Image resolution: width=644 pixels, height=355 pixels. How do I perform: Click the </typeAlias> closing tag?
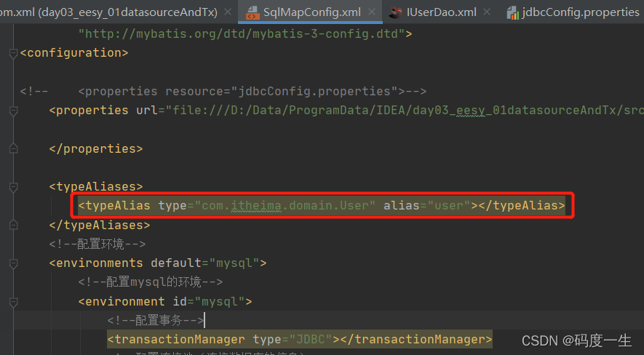click(522, 205)
